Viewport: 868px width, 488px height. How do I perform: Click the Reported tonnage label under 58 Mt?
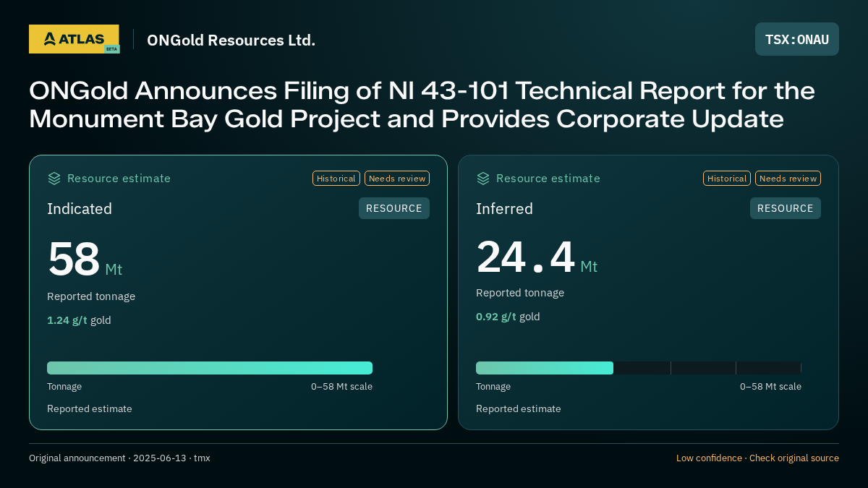[91, 296]
